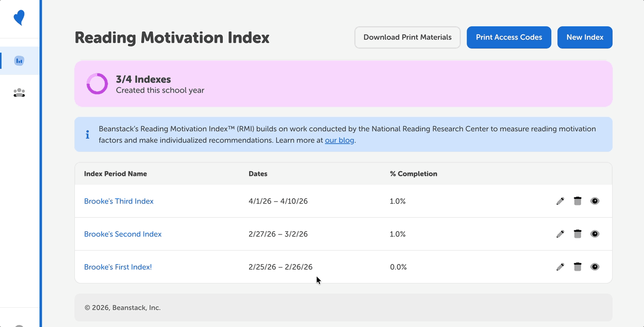Click the Dates column header
Image resolution: width=644 pixels, height=327 pixels.
tap(258, 174)
